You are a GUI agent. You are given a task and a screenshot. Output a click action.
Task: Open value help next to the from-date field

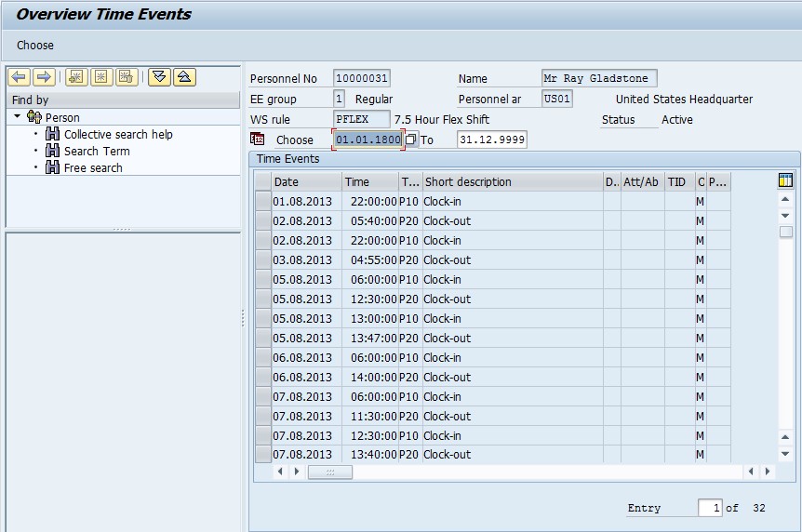[x=411, y=140]
